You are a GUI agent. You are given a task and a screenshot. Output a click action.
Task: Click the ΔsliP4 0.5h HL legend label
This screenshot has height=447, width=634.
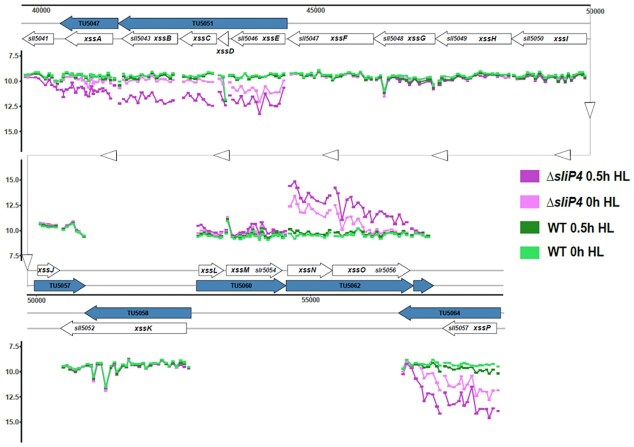[588, 176]
